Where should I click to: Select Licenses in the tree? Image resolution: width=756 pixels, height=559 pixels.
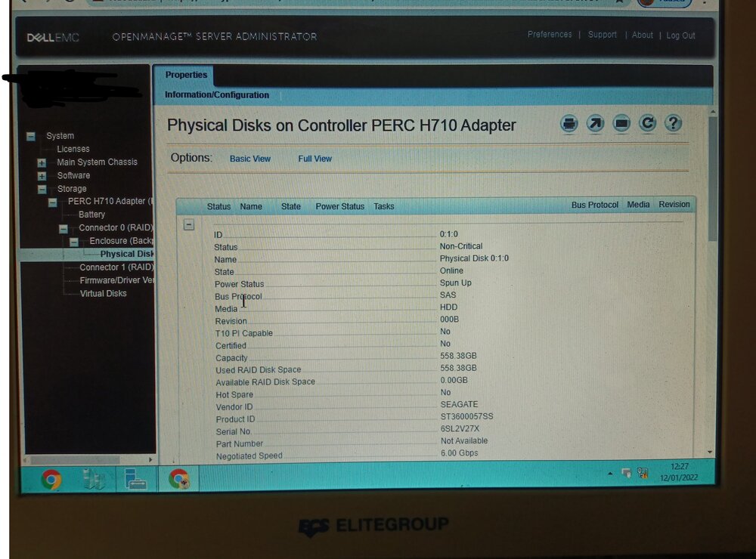(x=73, y=150)
